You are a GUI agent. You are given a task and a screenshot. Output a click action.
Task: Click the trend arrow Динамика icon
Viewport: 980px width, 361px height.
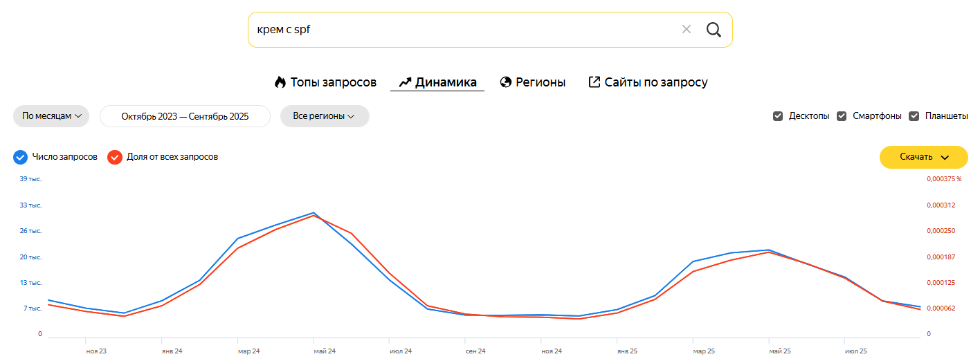tap(406, 82)
